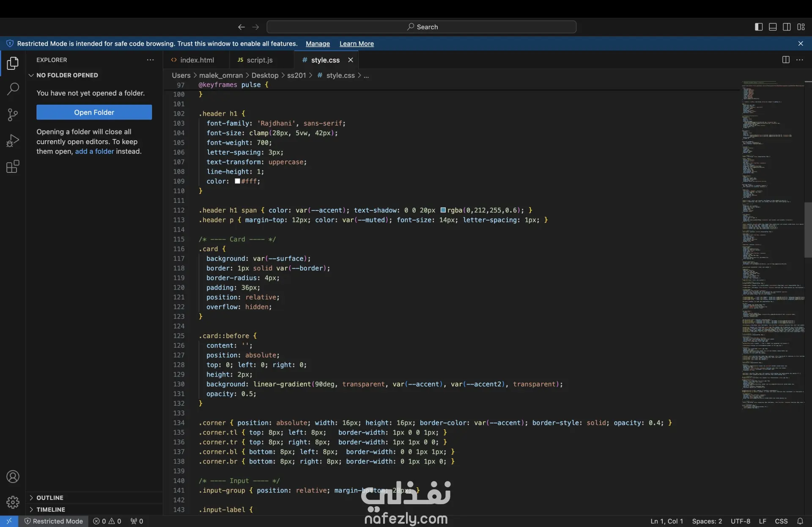Open the Manage gear icon
Viewport: 812px width, 527px height.
pyautogui.click(x=13, y=502)
